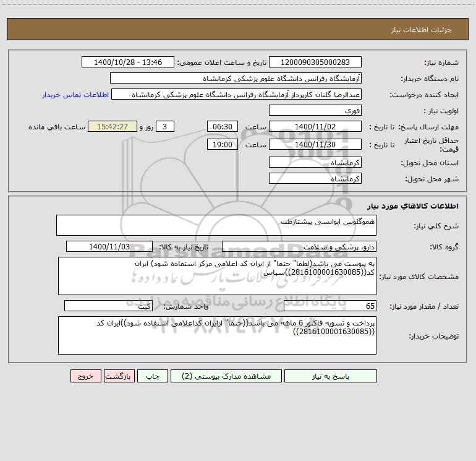Click delivery city field کرمانشاه
This screenshot has height=461, width=476.
[x=315, y=178]
